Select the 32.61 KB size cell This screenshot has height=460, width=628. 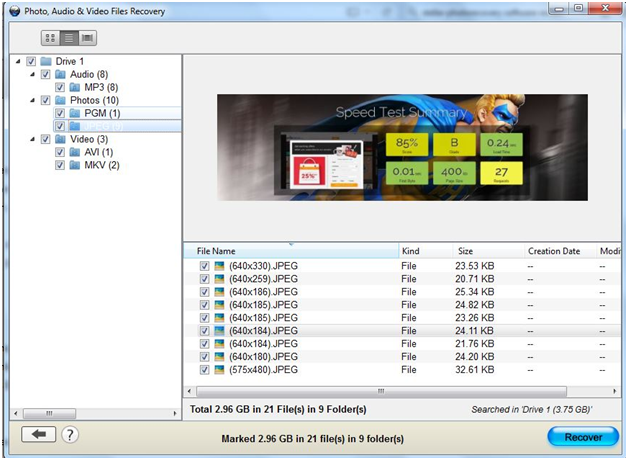(474, 370)
